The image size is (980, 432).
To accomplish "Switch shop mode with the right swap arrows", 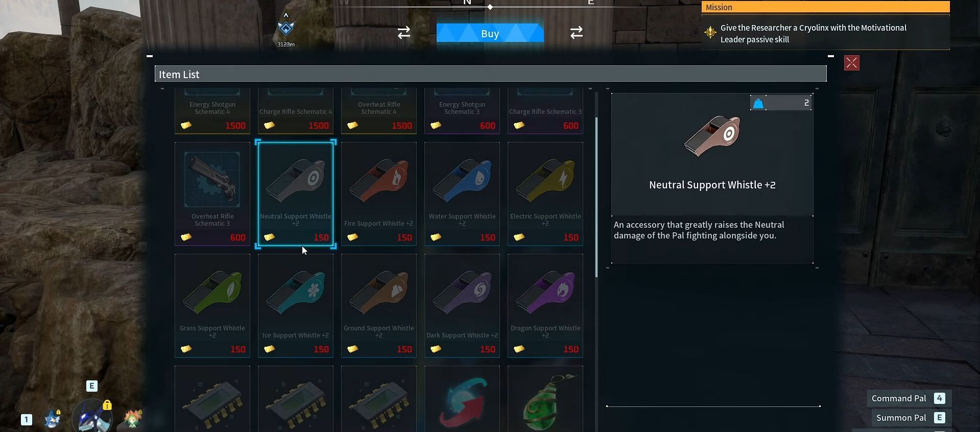I will coord(577,33).
